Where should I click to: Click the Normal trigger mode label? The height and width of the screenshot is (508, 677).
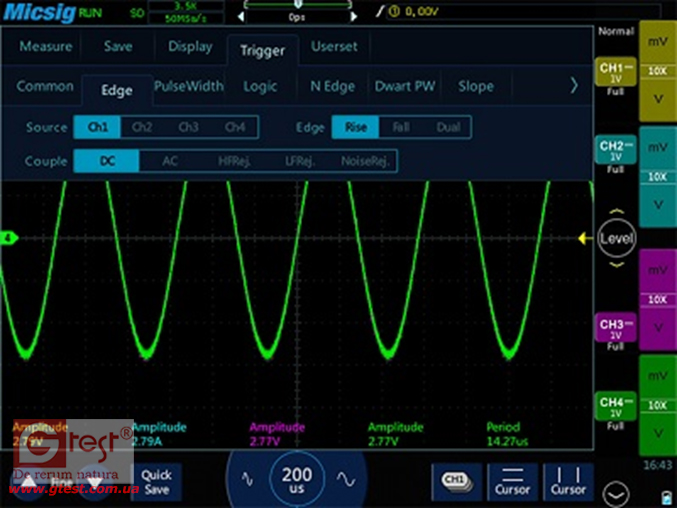coord(615,32)
